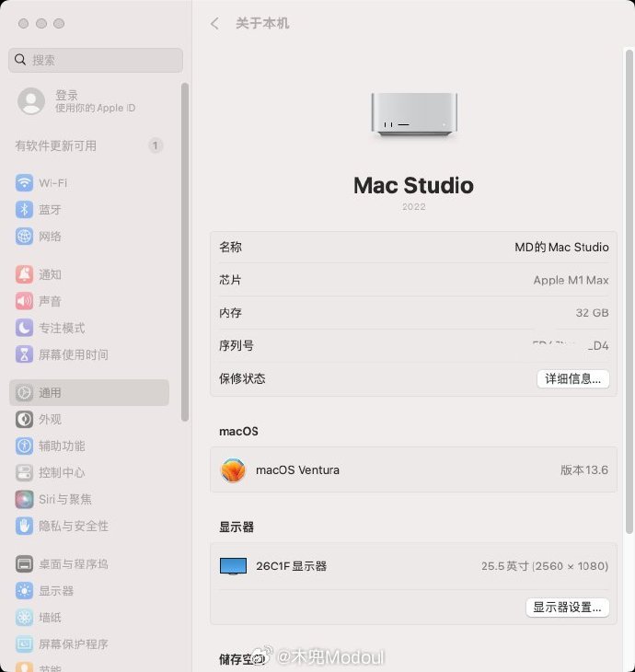Go back with the chevron arrow
635x672 pixels.
[214, 23]
